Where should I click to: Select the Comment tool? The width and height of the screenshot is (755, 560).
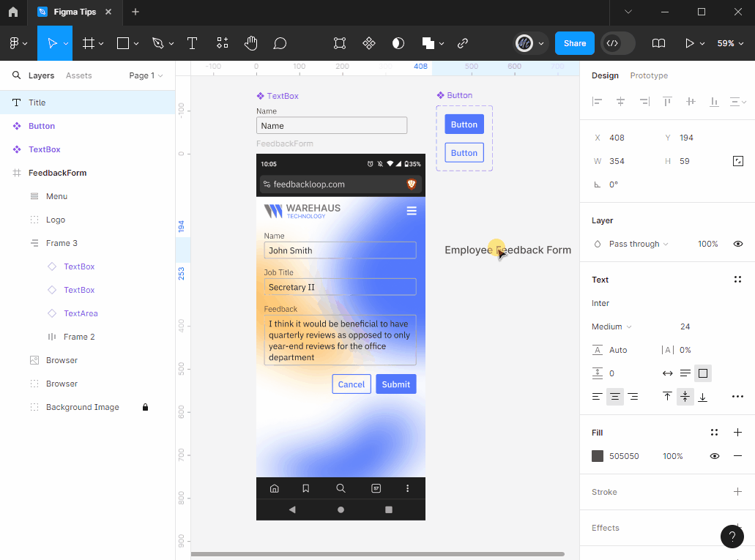(280, 43)
